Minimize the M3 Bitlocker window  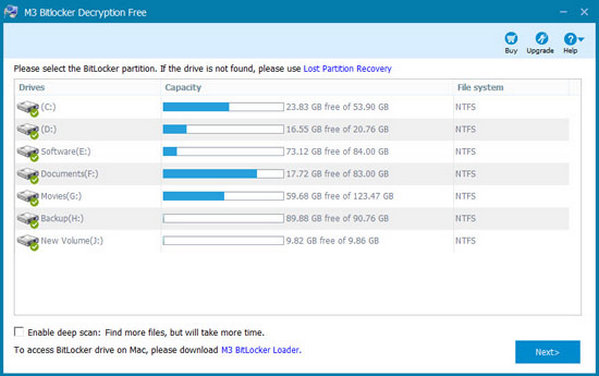coord(563,12)
